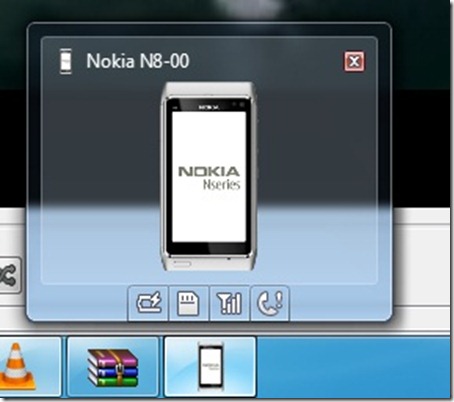Click the small phone icon beside title
Screen dimensions: 454x402
click(66, 61)
